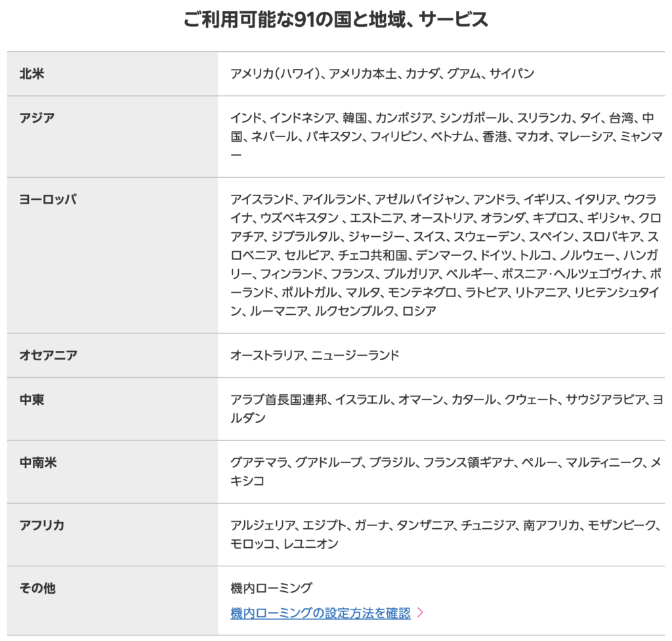Select the その他 row header

point(37,588)
